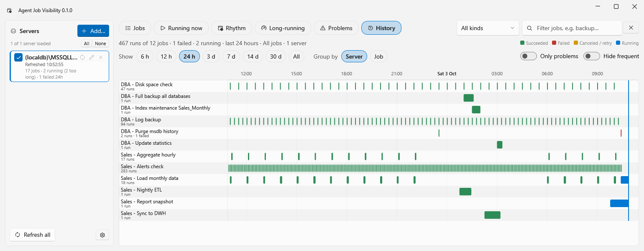The image size is (644, 251).
Task: Select the red failed Purge msdb history run
Action: point(621,133)
